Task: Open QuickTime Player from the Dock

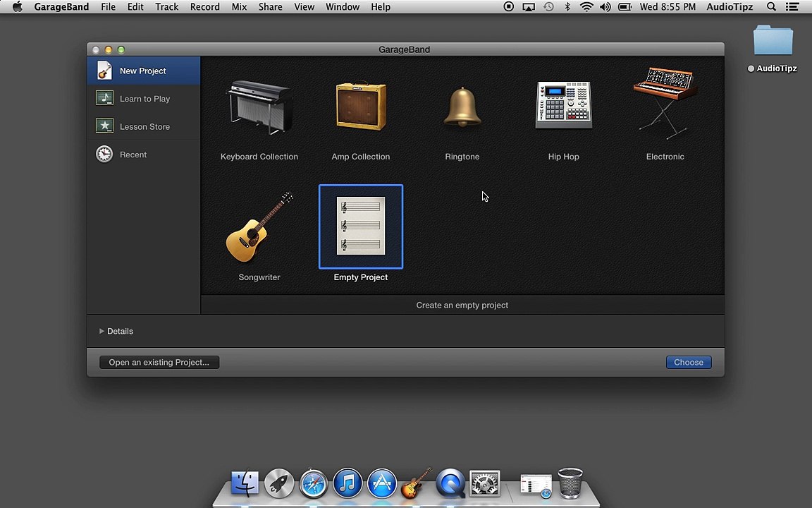Action: tap(450, 483)
